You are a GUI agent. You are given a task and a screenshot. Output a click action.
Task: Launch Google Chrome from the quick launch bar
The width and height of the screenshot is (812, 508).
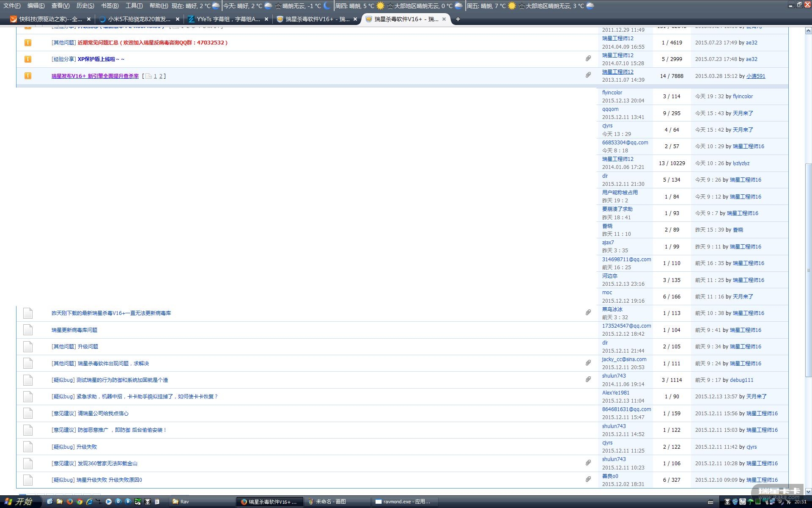coord(80,502)
